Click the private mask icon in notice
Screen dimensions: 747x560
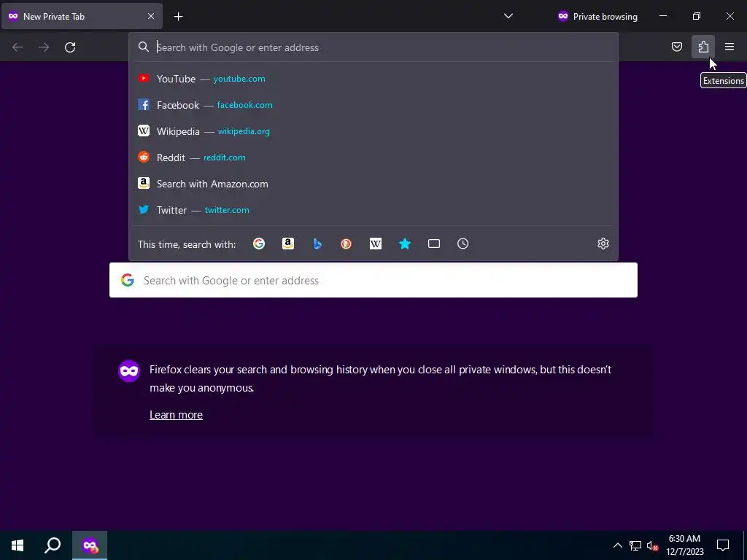pos(129,371)
